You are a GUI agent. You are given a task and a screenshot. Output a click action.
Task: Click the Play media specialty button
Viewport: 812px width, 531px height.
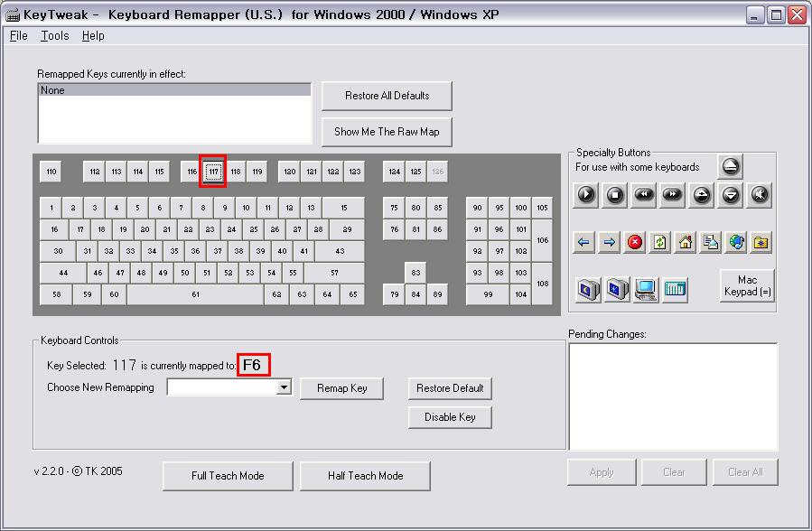[585, 195]
